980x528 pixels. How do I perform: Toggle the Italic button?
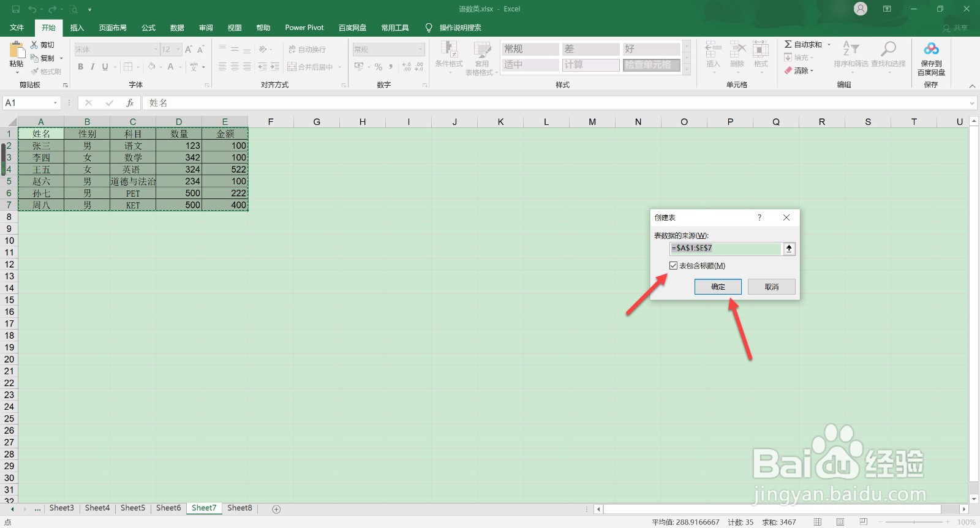tap(92, 67)
